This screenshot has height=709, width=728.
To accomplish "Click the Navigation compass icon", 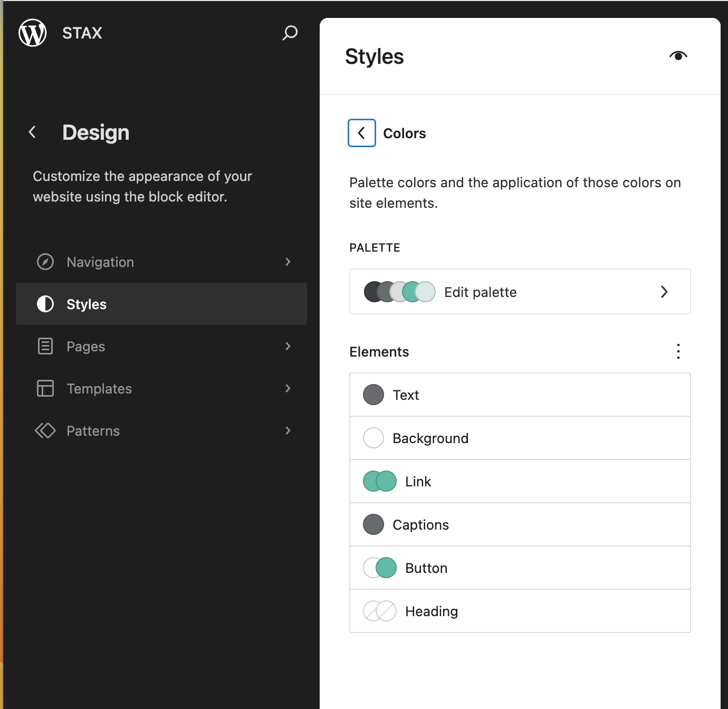I will coord(45,262).
